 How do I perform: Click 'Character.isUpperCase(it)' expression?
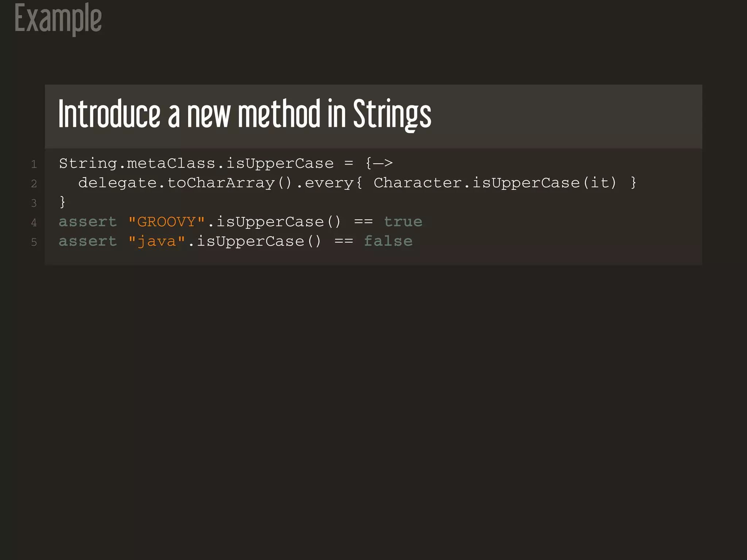point(495,183)
